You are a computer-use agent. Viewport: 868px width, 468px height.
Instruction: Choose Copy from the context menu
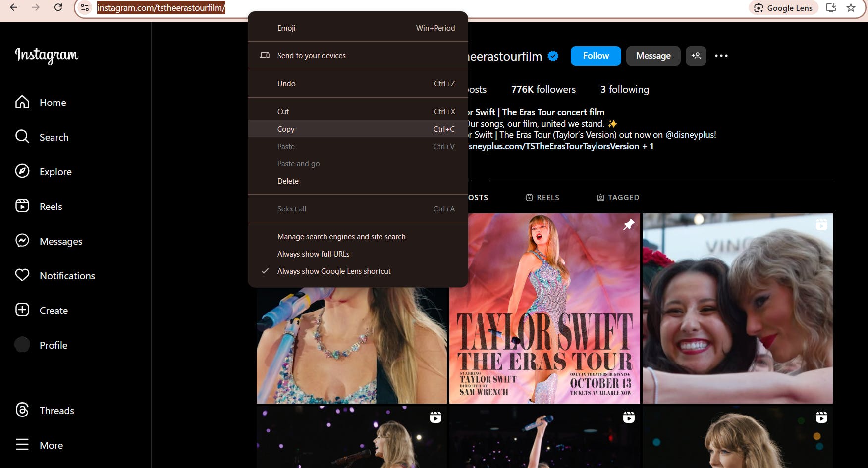(358, 129)
